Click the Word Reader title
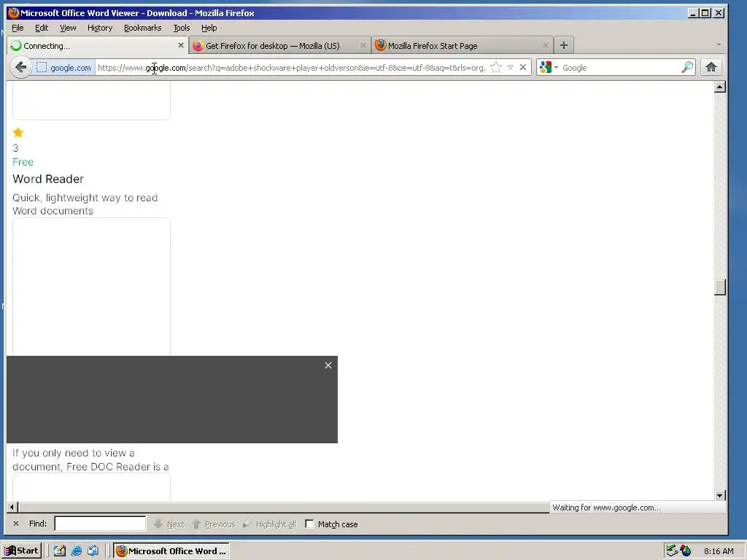747x560 pixels. [48, 179]
